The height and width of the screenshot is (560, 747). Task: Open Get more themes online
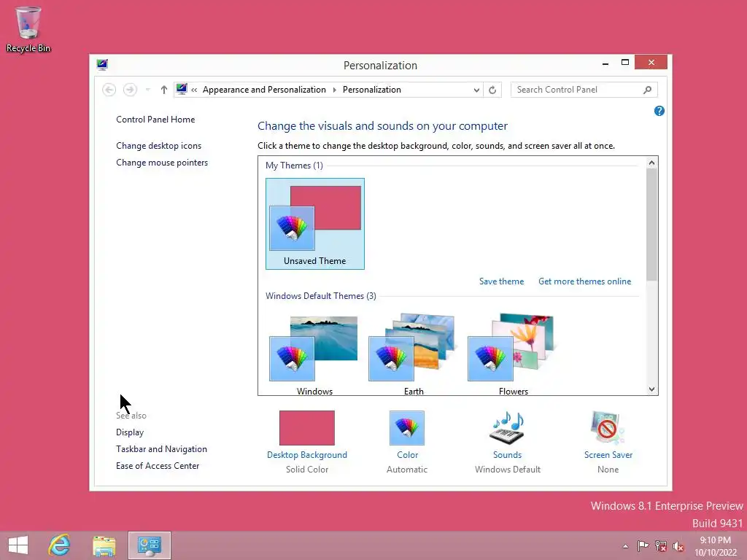click(584, 281)
